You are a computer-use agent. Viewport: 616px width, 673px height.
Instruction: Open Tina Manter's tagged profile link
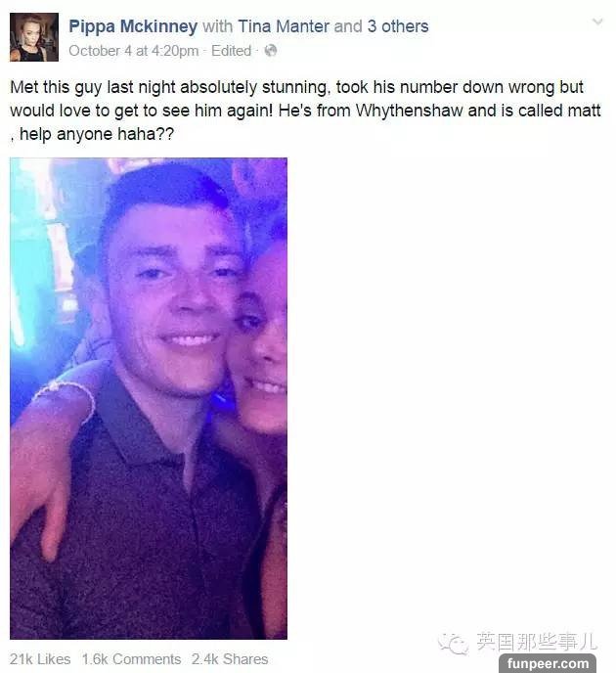click(x=284, y=26)
